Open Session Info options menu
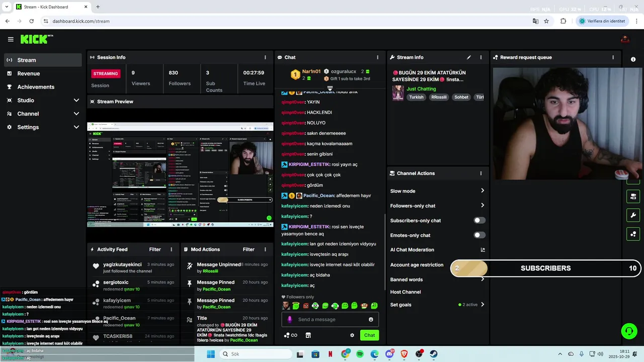This screenshot has height=362, width=644. [265, 57]
